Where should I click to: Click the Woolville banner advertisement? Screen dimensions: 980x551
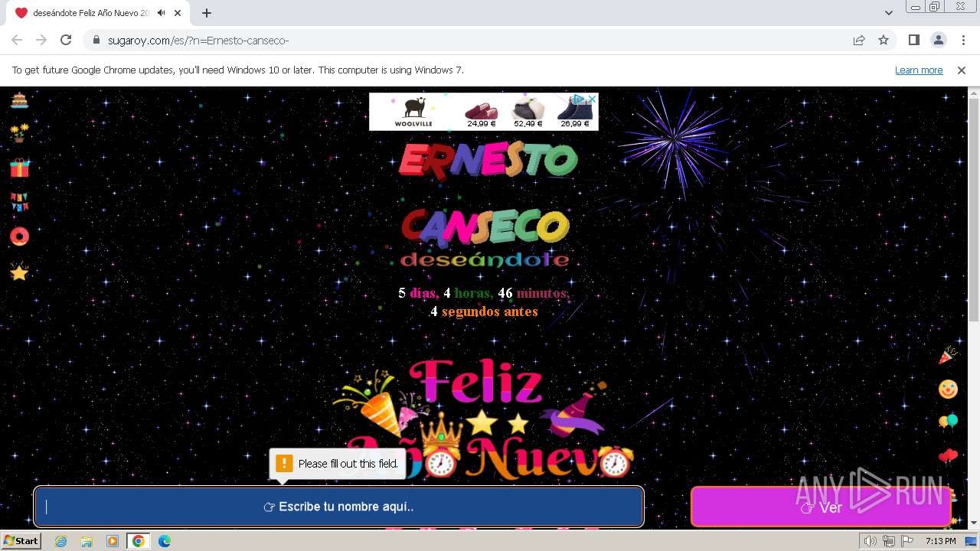484,112
